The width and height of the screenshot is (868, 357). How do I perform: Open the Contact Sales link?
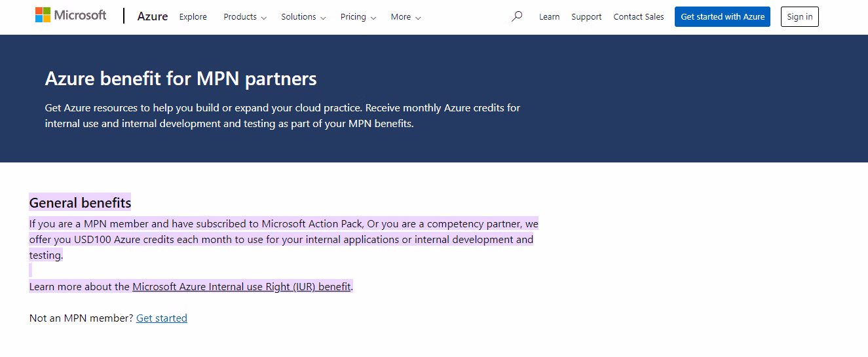tap(639, 17)
